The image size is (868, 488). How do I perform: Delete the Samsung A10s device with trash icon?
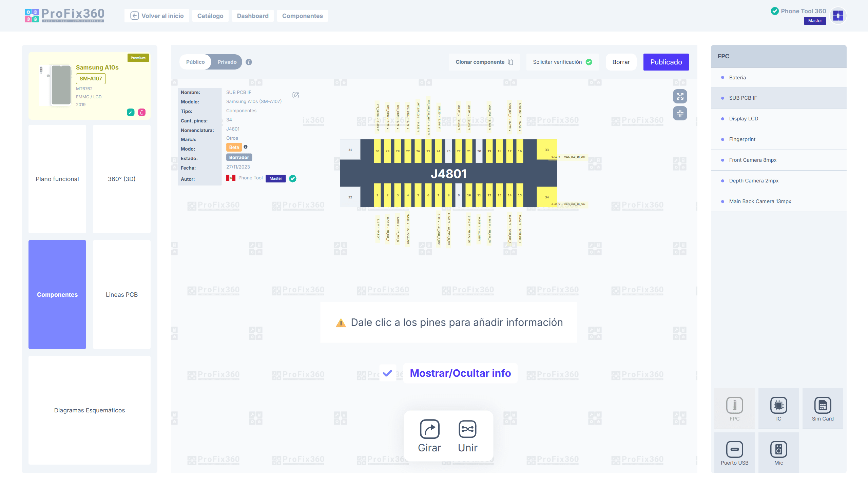[142, 112]
